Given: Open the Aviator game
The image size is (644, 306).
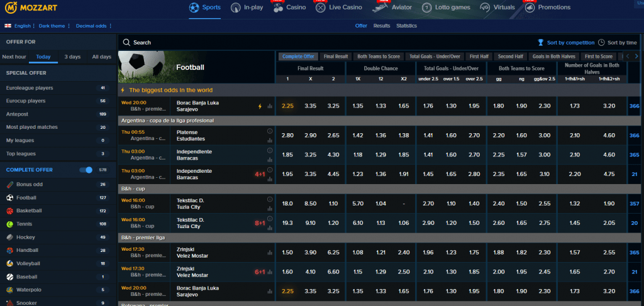Looking at the screenshot, I should point(392,8).
